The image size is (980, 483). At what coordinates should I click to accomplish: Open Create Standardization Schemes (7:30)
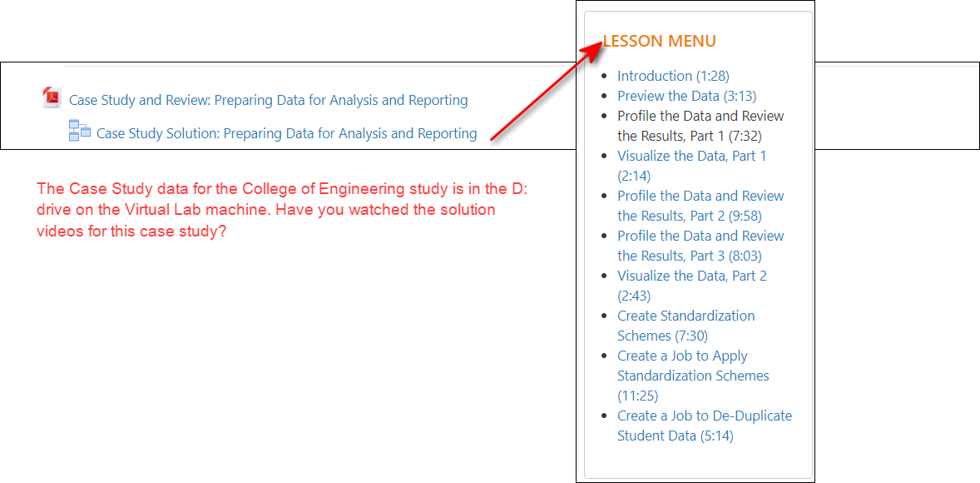tap(686, 326)
